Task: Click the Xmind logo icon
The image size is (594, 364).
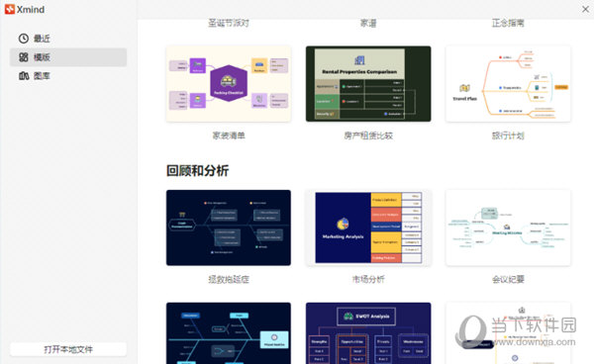Action: click(10, 9)
